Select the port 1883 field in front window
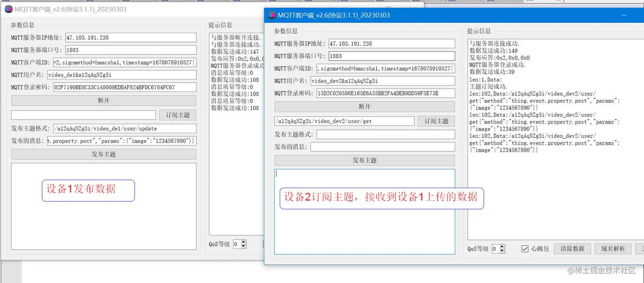This screenshot has width=644, height=283. pos(391,56)
